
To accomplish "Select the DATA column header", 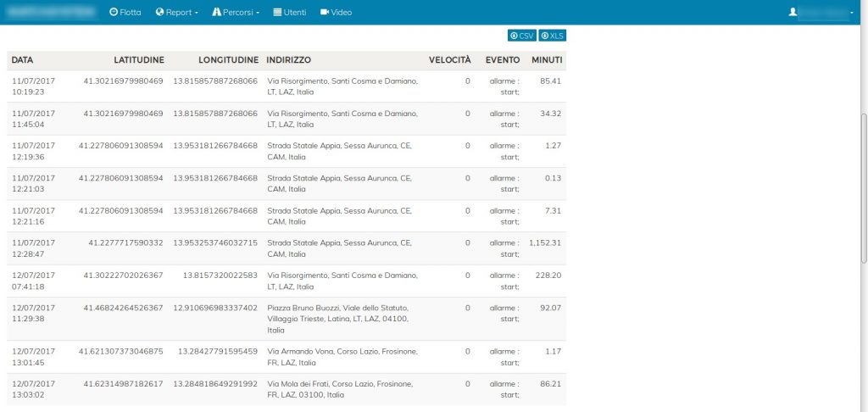I will 23,60.
